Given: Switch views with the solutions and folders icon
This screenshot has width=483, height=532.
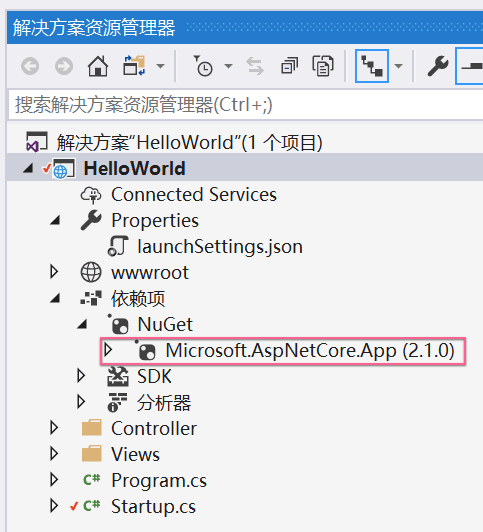Looking at the screenshot, I should click(x=134, y=66).
